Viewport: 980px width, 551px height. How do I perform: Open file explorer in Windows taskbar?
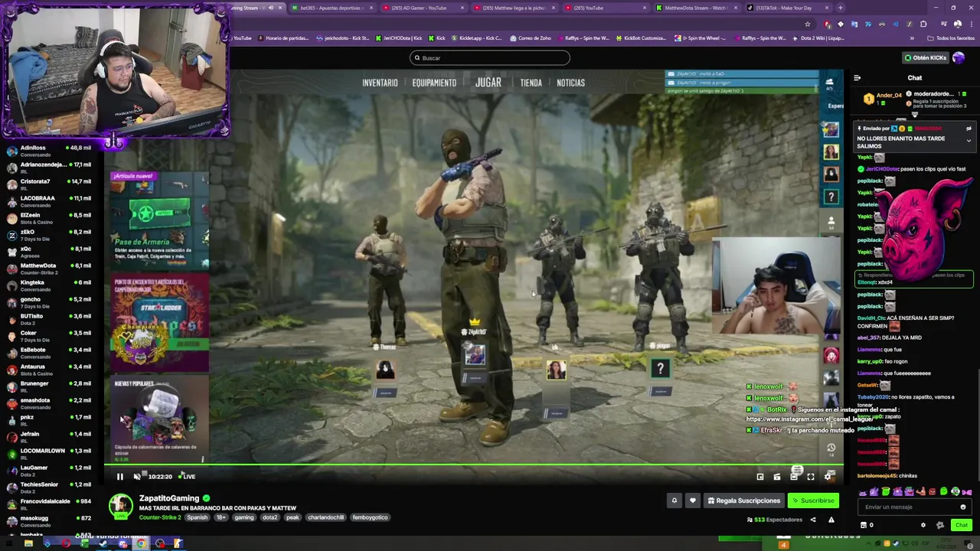28,544
